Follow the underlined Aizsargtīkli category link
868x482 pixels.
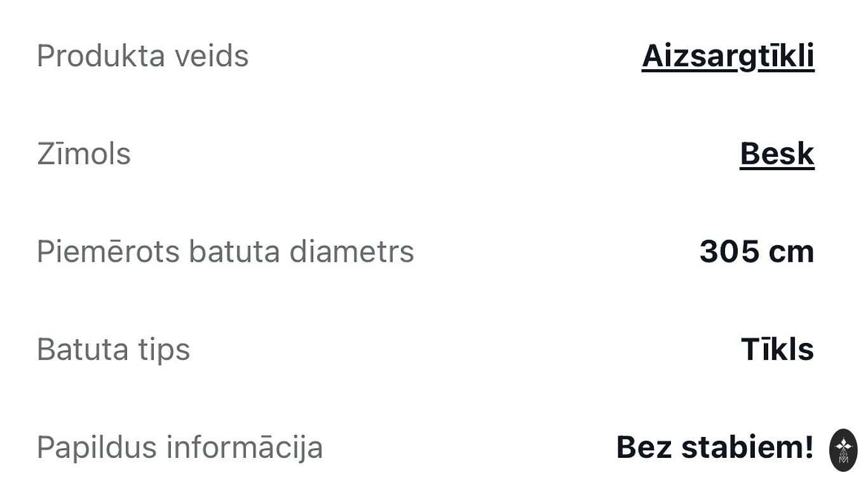[x=728, y=56]
